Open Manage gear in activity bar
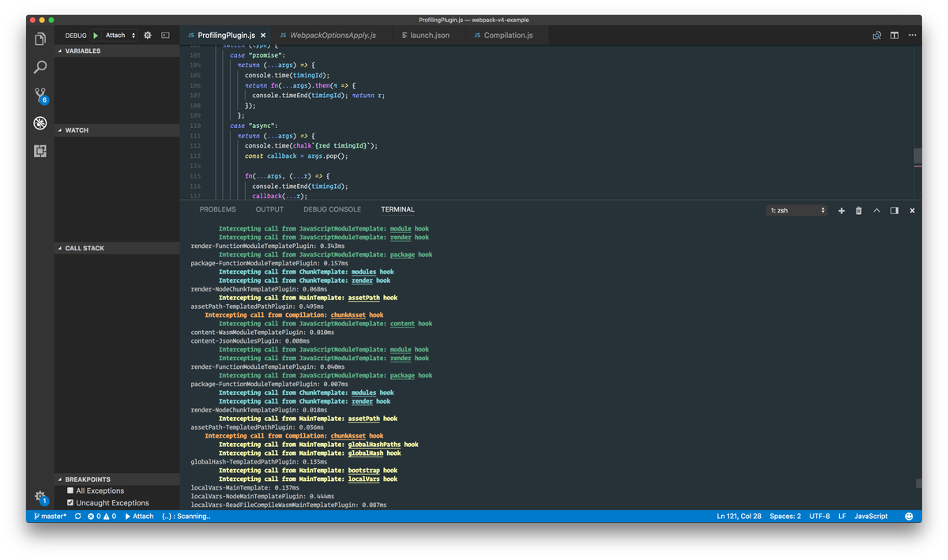 click(x=39, y=497)
